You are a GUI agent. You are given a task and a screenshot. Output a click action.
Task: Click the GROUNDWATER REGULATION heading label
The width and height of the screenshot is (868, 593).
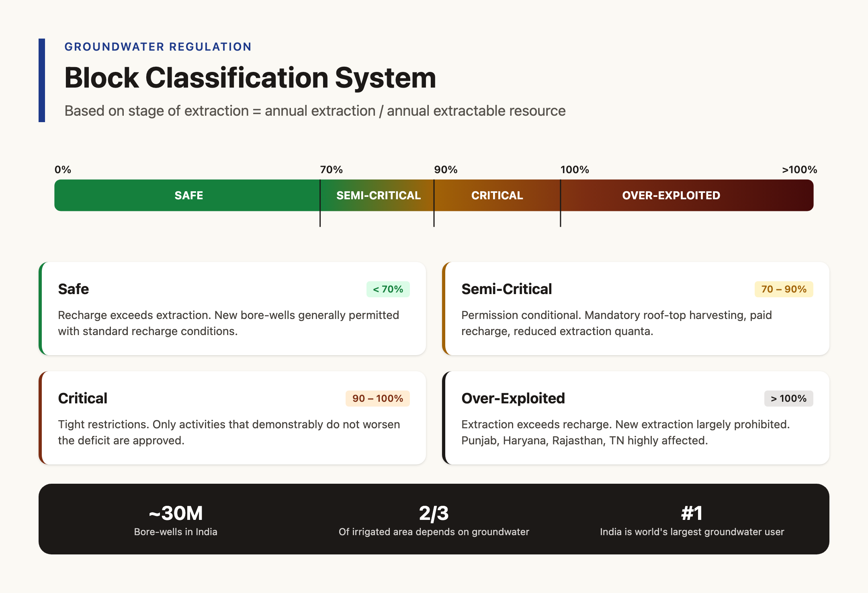pos(158,47)
